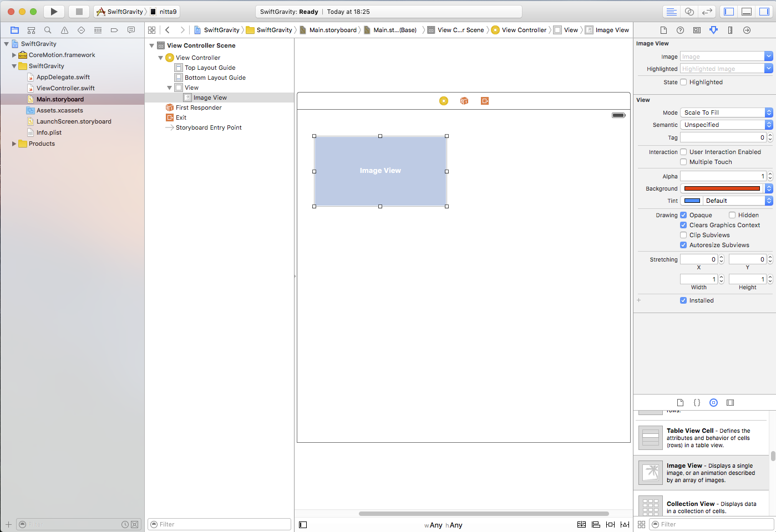The width and height of the screenshot is (776, 532).
Task: Hide the Utilities right panel
Action: pyautogui.click(x=764, y=12)
